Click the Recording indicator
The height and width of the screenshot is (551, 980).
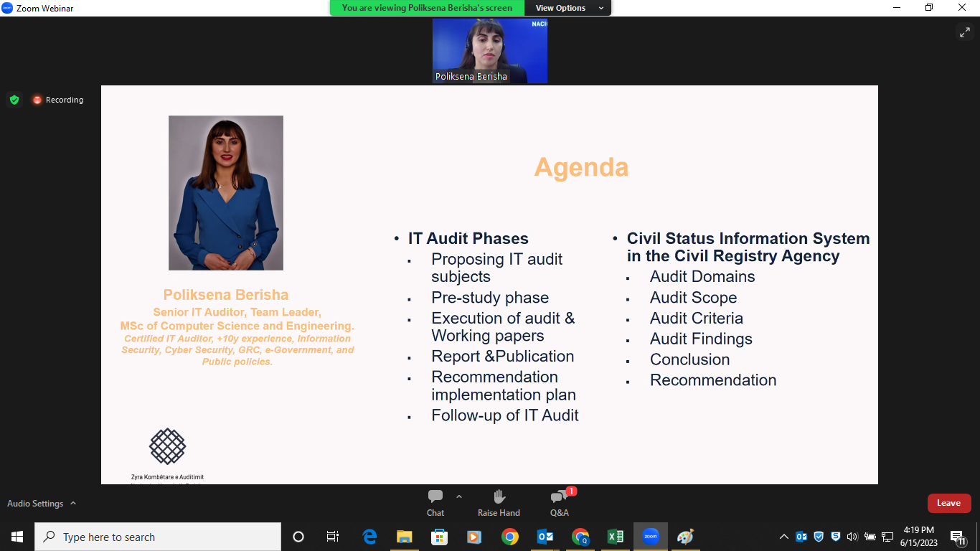[58, 100]
